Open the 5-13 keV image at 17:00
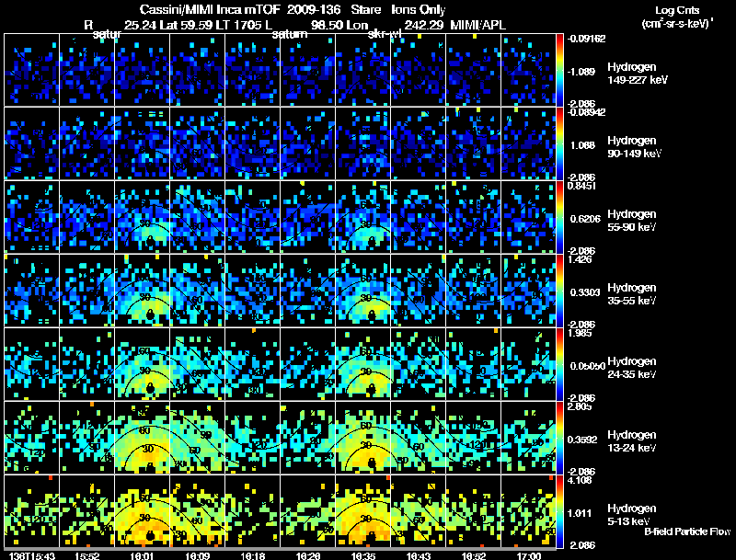The image size is (736, 560). tap(528, 511)
